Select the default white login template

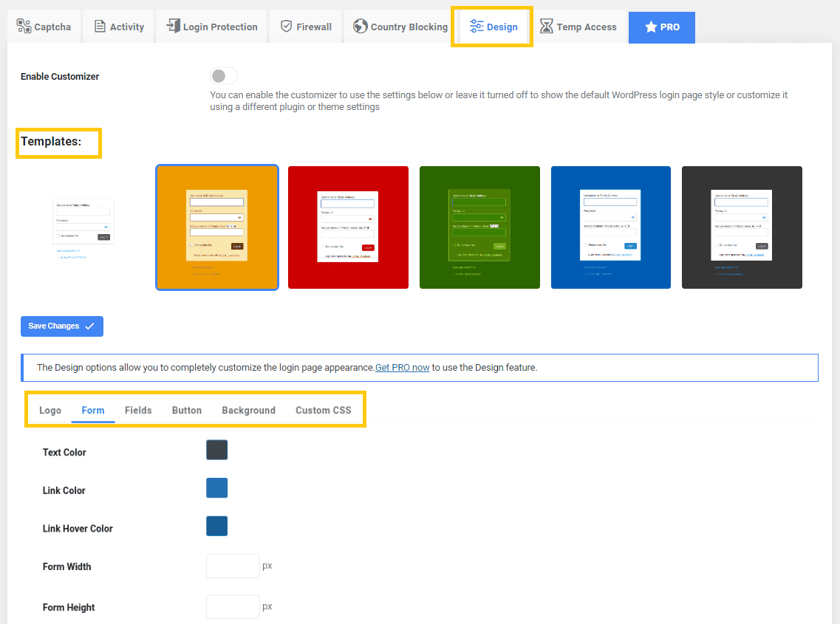pos(83,227)
